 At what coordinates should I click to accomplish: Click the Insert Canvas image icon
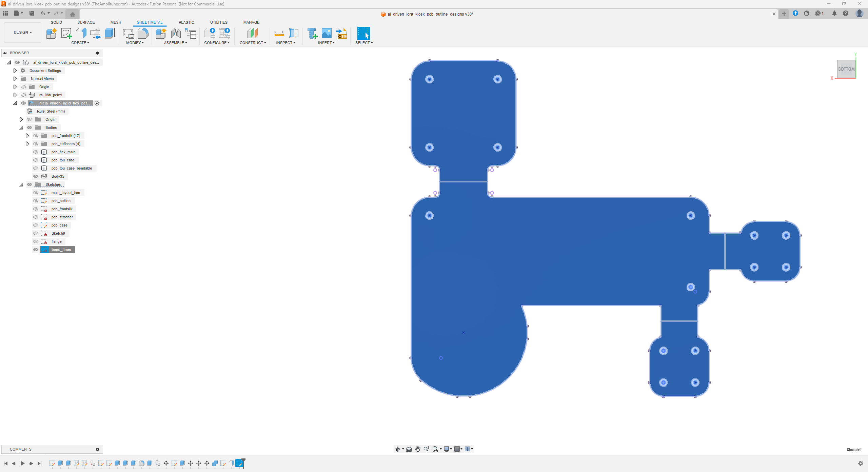point(327,33)
